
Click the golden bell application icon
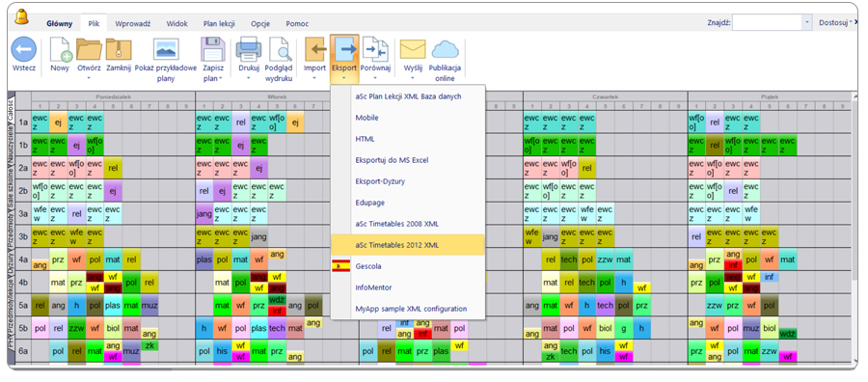pos(21,16)
